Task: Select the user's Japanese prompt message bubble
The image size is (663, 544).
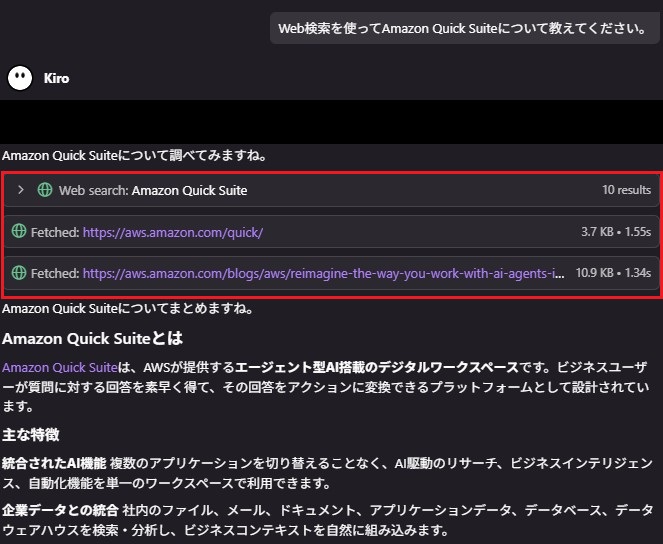Action: pyautogui.click(x=463, y=29)
